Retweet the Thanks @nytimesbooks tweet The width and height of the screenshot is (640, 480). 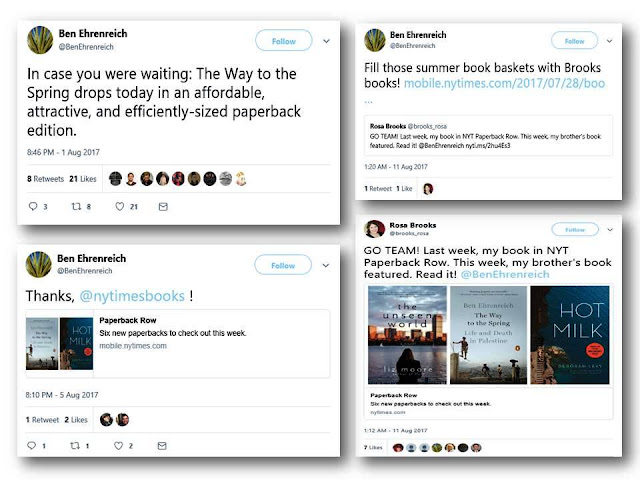tap(75, 445)
